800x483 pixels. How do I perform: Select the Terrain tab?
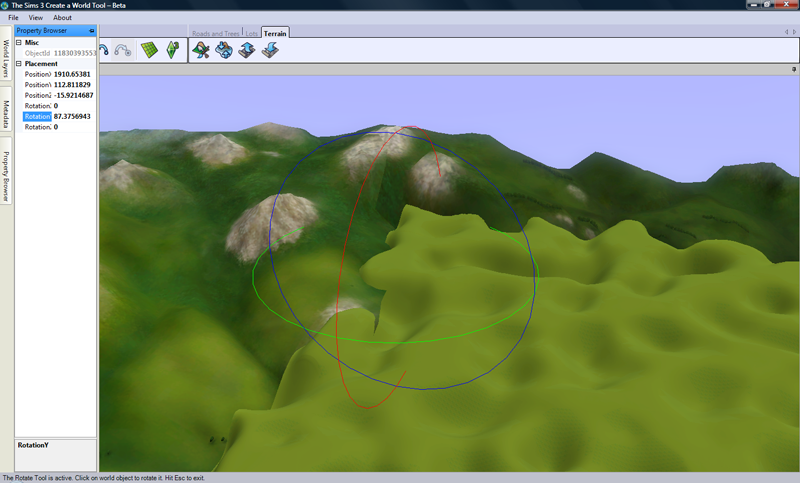(275, 33)
